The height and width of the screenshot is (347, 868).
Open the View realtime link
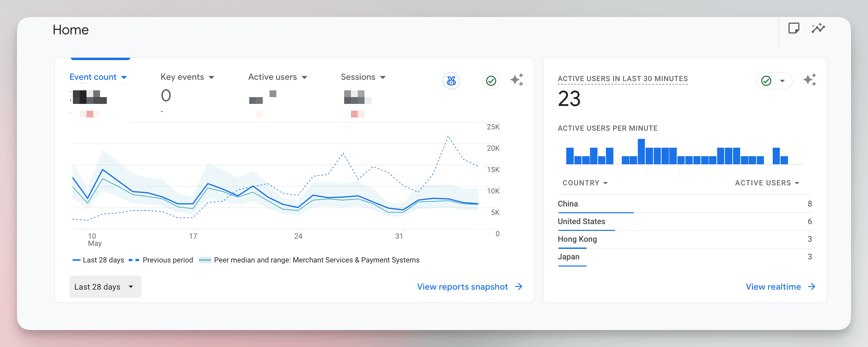781,287
